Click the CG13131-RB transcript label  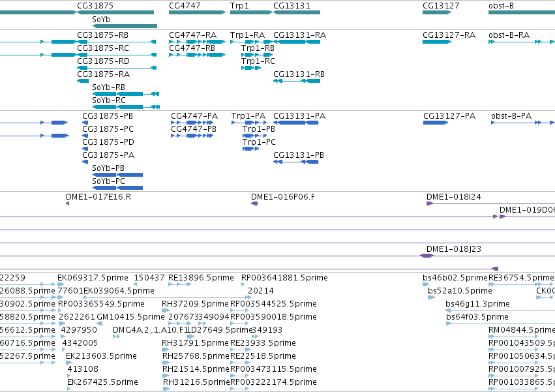[299, 74]
